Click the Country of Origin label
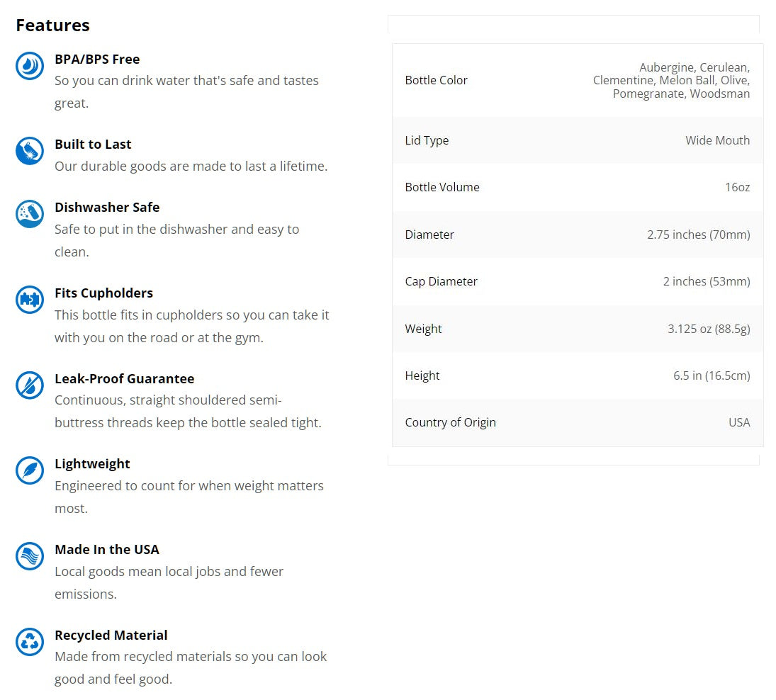This screenshot has width=776, height=700. (x=450, y=422)
